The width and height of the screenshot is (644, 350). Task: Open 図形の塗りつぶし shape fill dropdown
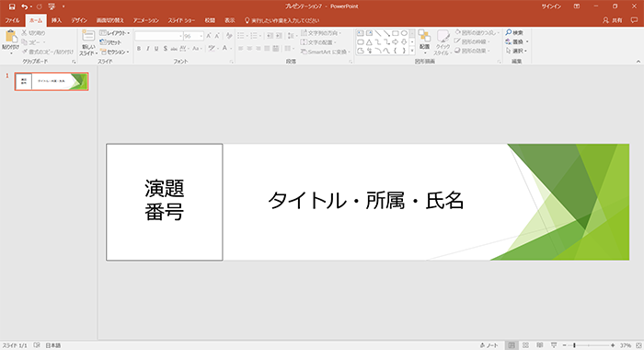pyautogui.click(x=477, y=32)
